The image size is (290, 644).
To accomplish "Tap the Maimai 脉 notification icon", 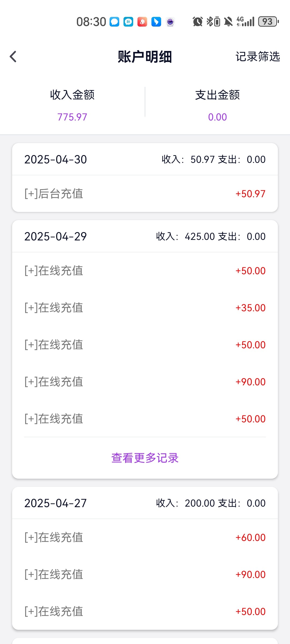I will pos(128,22).
